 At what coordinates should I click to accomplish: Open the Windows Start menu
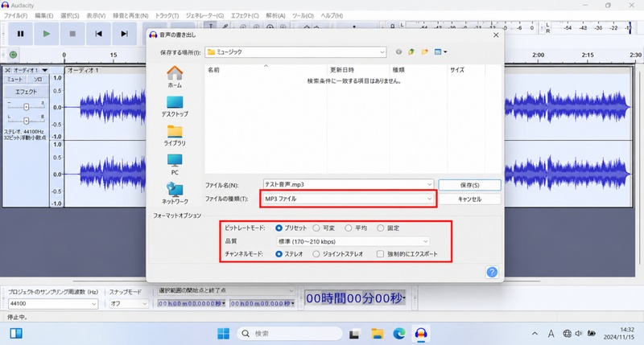click(x=224, y=334)
